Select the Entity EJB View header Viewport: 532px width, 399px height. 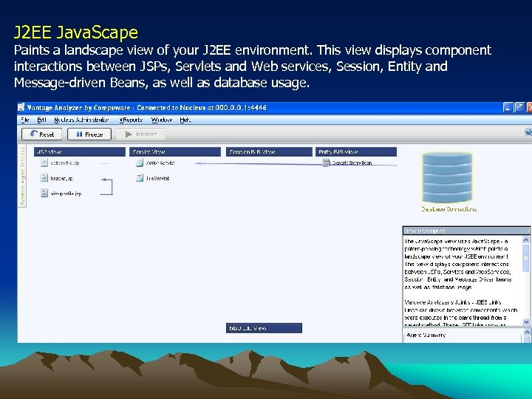(356, 152)
